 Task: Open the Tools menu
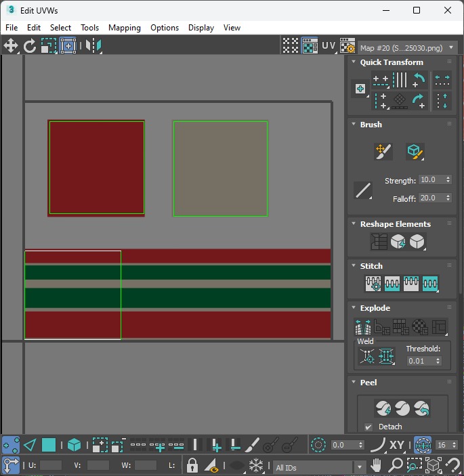click(89, 28)
